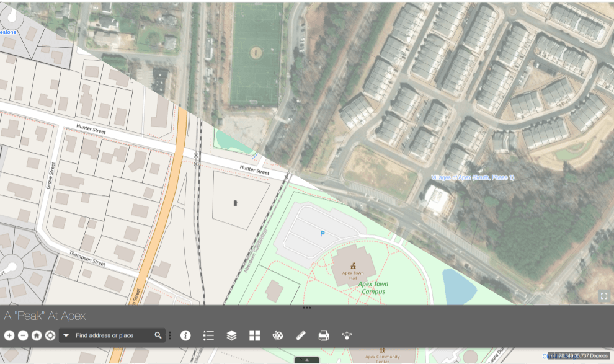Open the About info widget
This screenshot has height=364, width=614.
[185, 335]
